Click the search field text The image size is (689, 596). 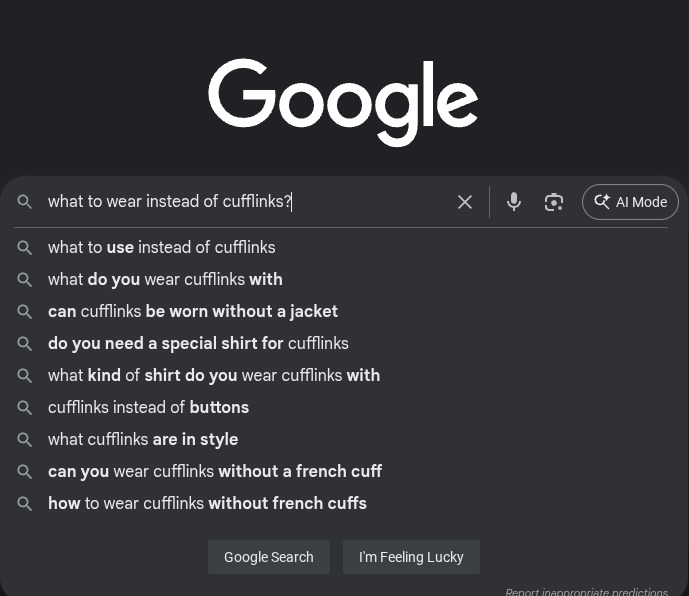click(x=170, y=202)
